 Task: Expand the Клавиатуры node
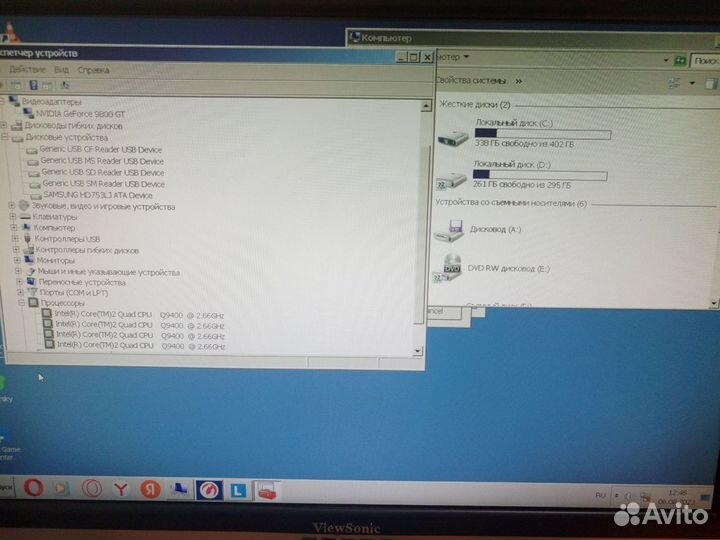(x=13, y=216)
